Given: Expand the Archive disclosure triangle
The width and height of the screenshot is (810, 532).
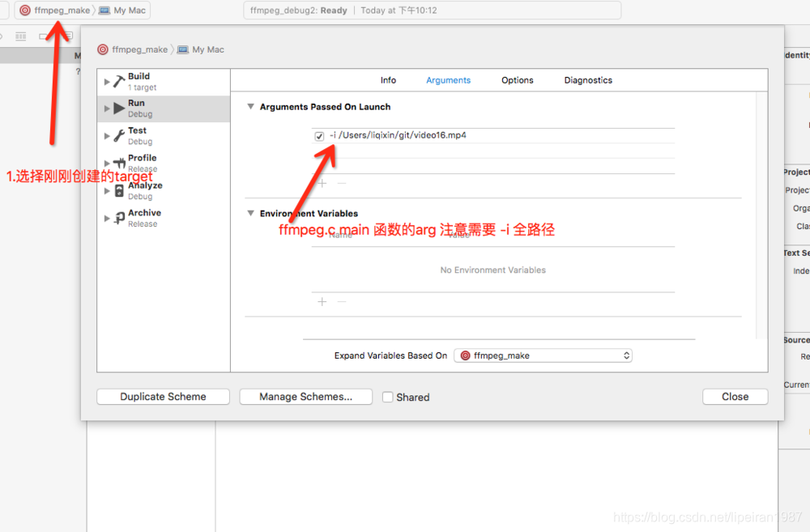Looking at the screenshot, I should [107, 218].
